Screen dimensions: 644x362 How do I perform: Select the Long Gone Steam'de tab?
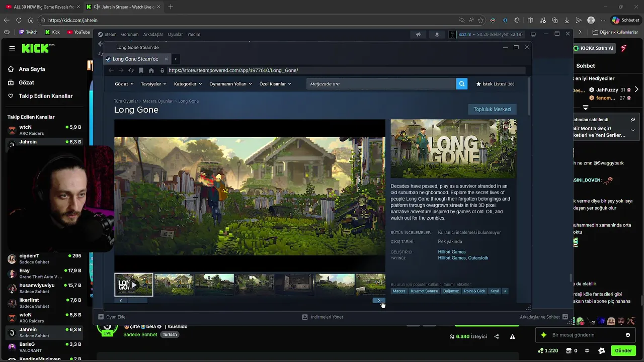pyautogui.click(x=135, y=59)
